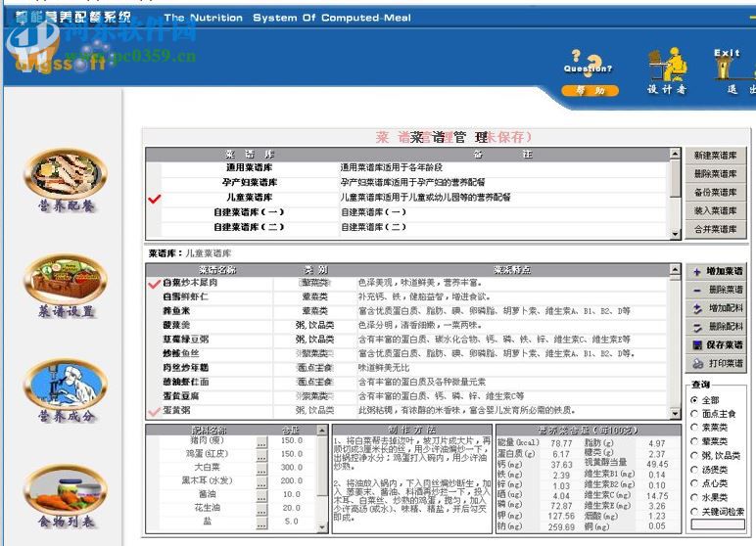The image size is (756, 546).
Task: Select the 肉丝炒年糕 dish row
Action: [x=407, y=368]
